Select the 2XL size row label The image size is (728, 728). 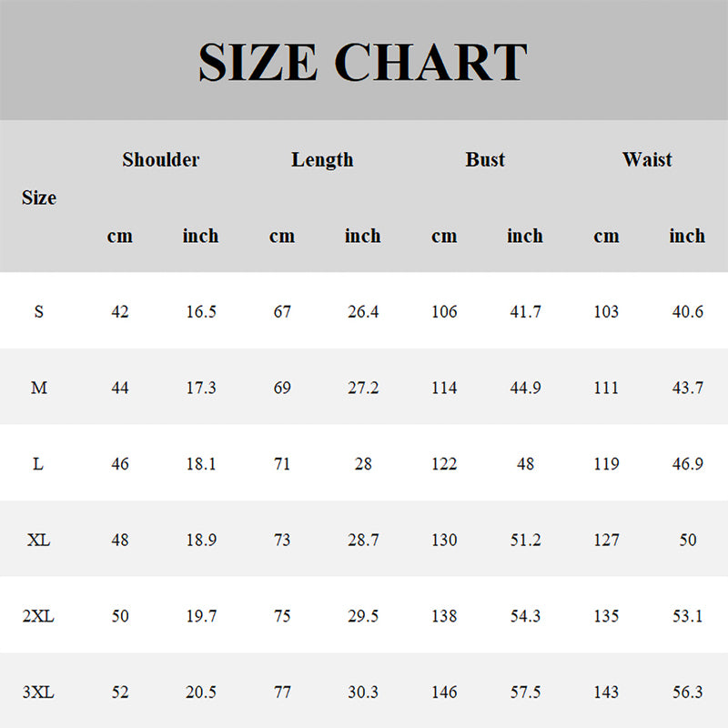39,616
